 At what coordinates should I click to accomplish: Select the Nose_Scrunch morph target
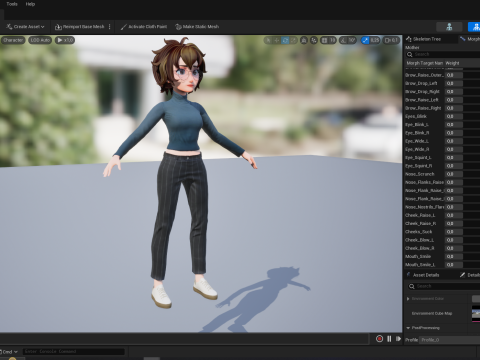[x=420, y=174]
